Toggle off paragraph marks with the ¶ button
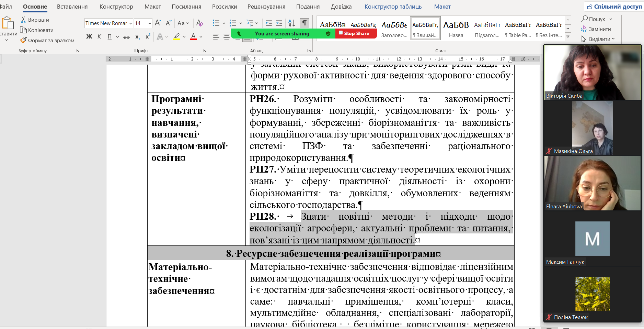 [x=304, y=23]
